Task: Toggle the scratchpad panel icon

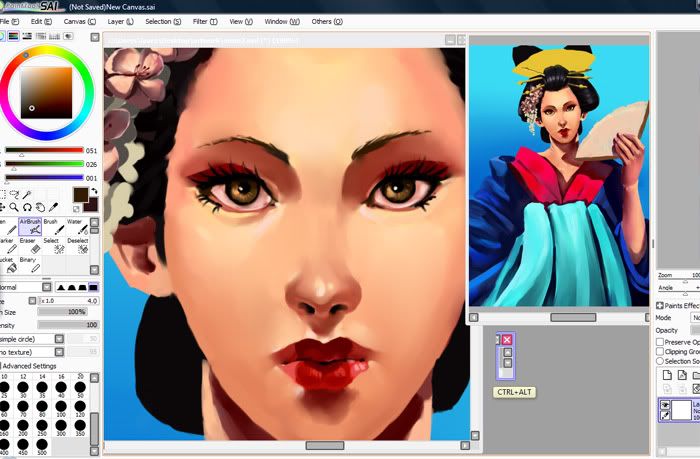Action: pyautogui.click(x=68, y=36)
